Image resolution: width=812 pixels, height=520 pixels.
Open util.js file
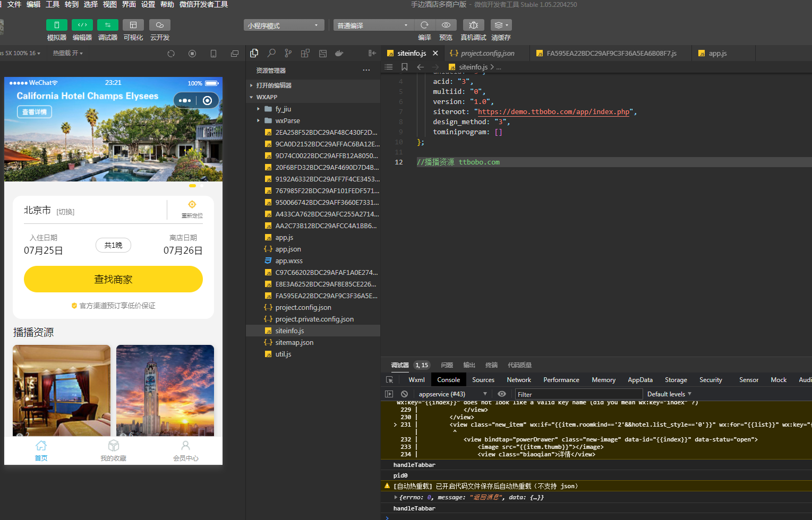(313, 354)
